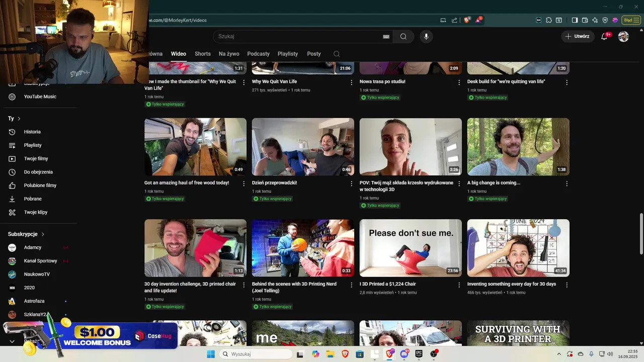Open the Windows Start menu
Viewport: 644px width, 362px height.
click(210, 354)
